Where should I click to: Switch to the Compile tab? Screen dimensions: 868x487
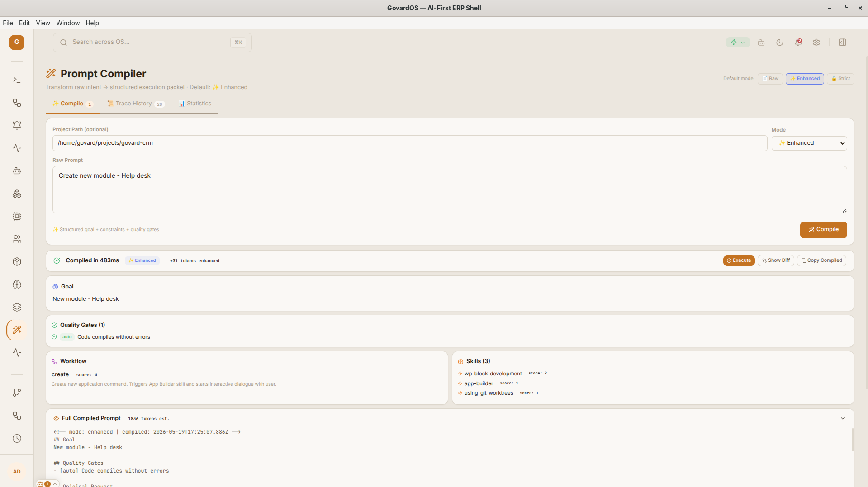[x=72, y=104]
